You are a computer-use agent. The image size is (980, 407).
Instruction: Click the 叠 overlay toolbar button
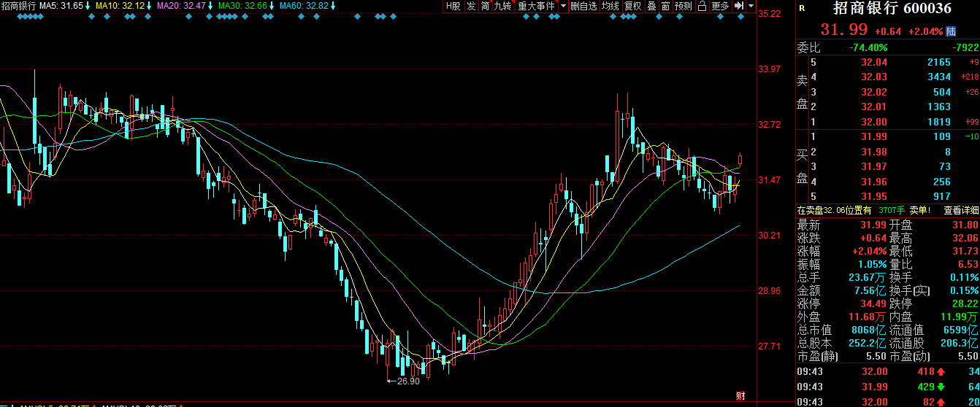coord(652,6)
